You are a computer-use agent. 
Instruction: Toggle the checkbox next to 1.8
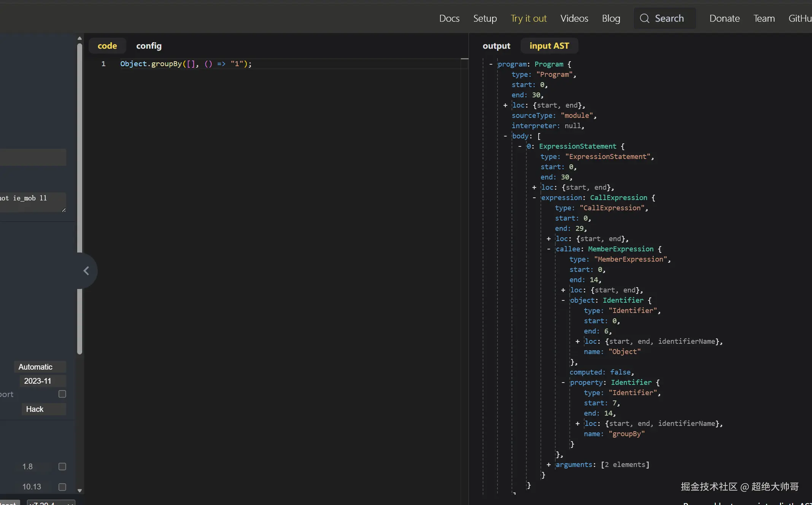tap(62, 467)
